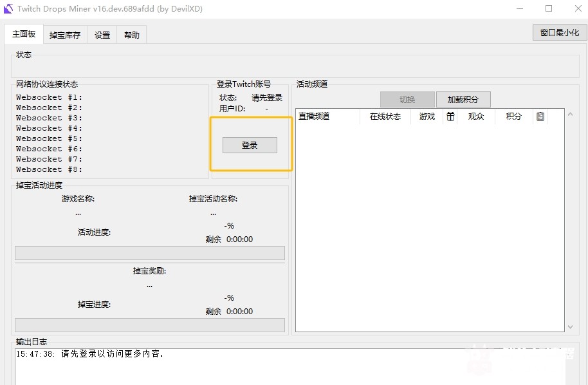Sort by 观众 column header
Screen dimensions: 588x385
(x=476, y=117)
